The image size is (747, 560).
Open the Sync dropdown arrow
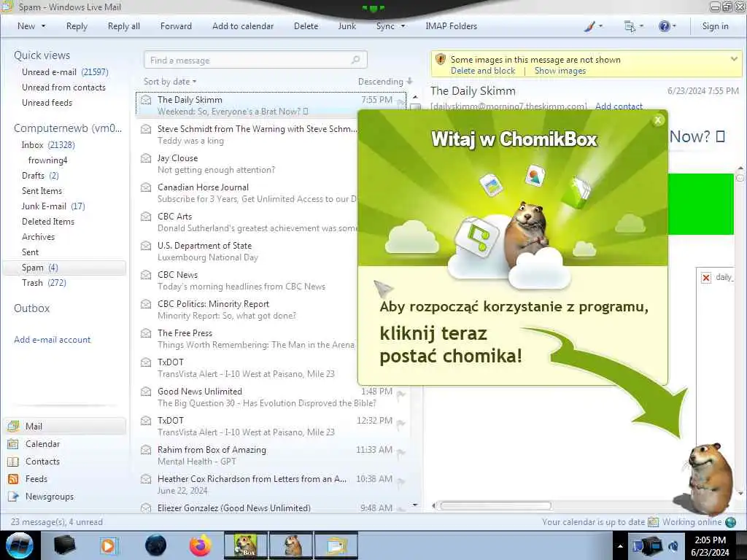click(x=403, y=26)
